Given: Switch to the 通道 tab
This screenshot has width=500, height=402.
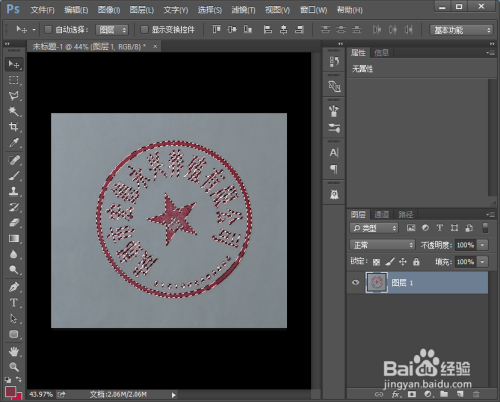Looking at the screenshot, I should (x=381, y=214).
